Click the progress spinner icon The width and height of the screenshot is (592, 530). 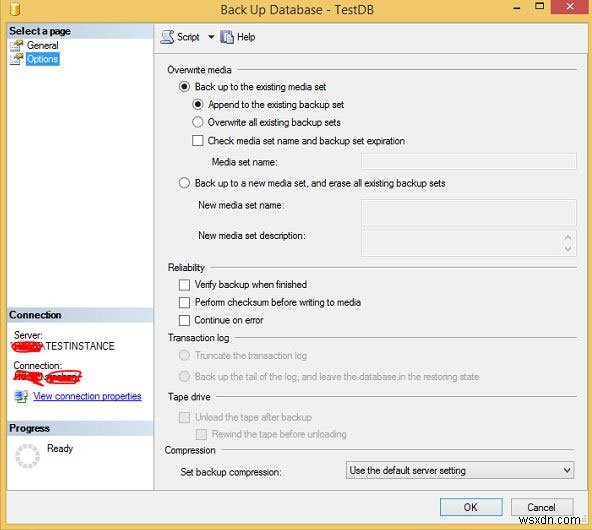pyautogui.click(x=28, y=456)
